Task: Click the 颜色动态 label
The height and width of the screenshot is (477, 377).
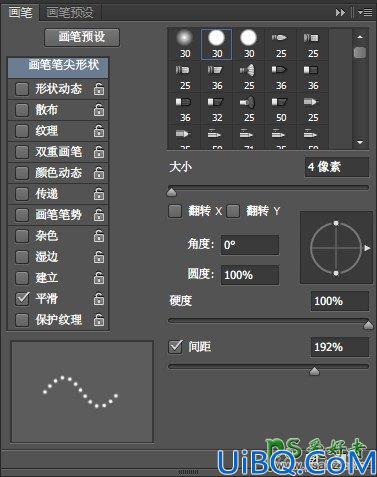Action: pyautogui.click(x=59, y=173)
